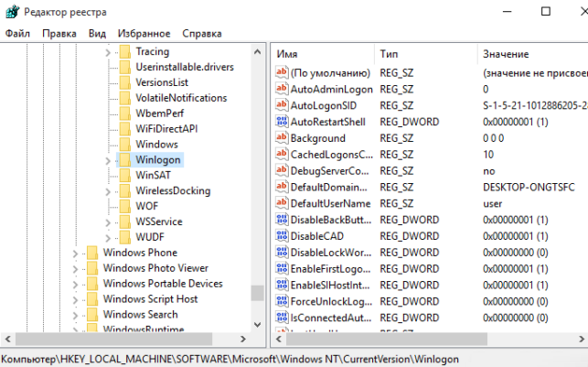Image resolution: width=588 pixels, height=367 pixels.
Task: Expand the Tracing key
Action: [x=108, y=52]
